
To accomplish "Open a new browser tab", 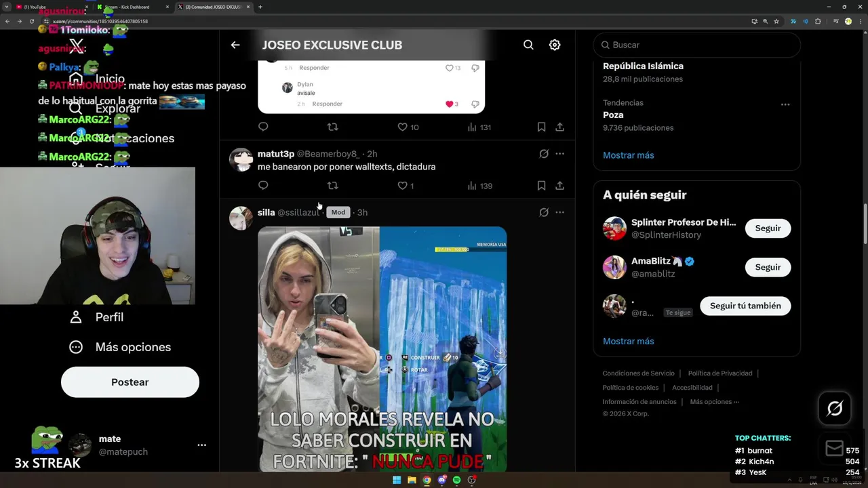I will pyautogui.click(x=260, y=7).
